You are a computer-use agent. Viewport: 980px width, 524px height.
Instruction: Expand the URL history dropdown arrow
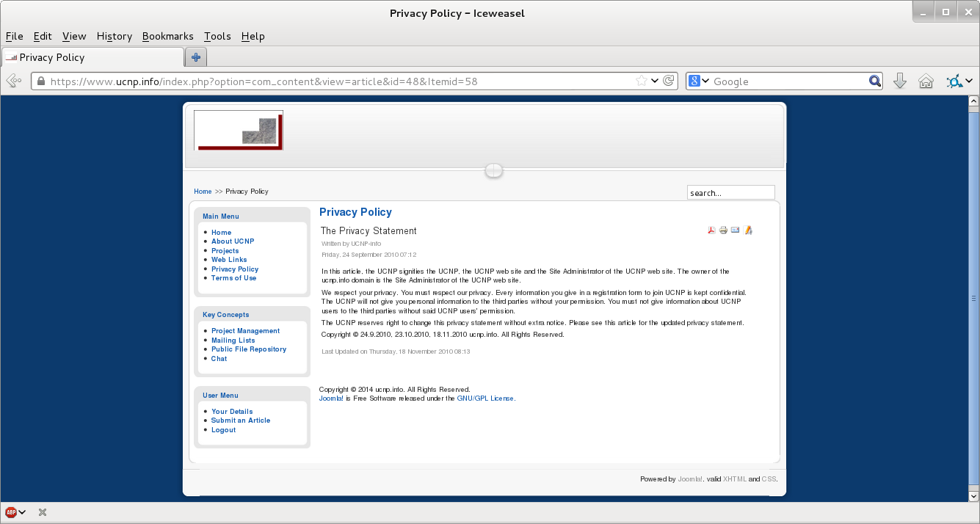tap(655, 81)
